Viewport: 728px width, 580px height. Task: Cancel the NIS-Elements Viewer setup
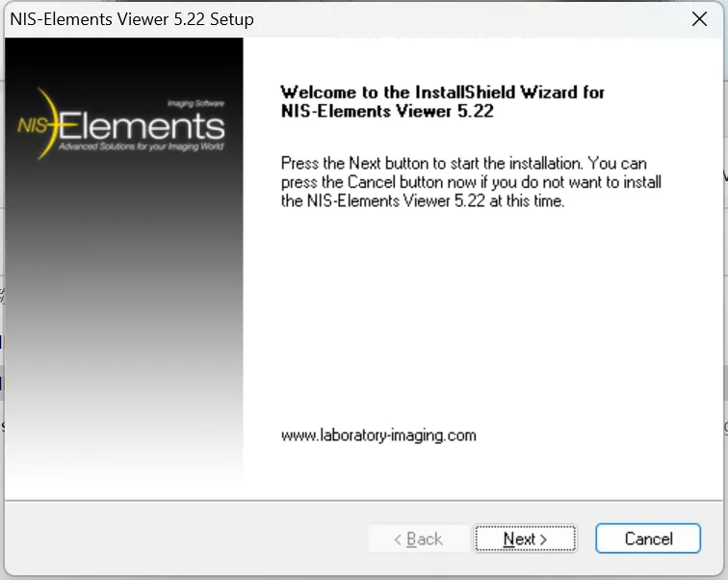(648, 539)
